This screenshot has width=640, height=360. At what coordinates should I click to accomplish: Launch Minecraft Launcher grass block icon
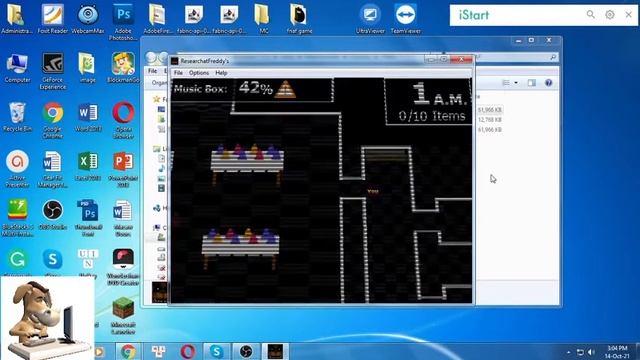click(123, 316)
